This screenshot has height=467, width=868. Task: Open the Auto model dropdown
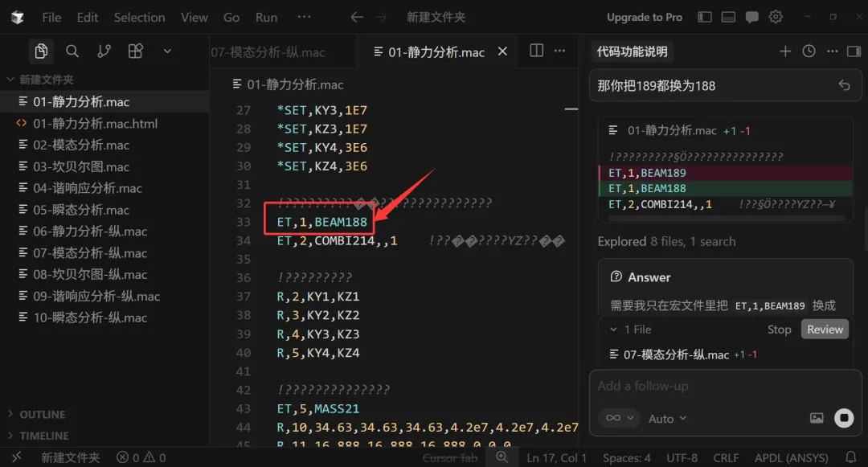668,418
